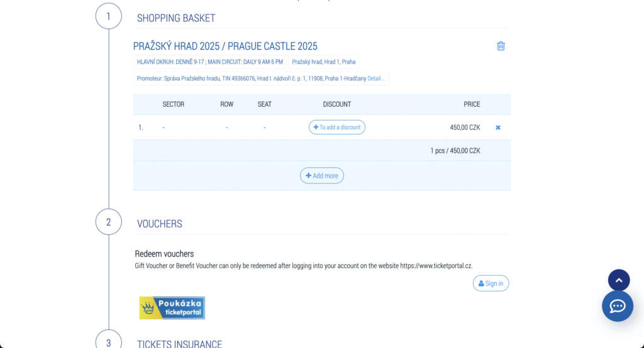
Task: Click the 'Pražský hrad, Hrad 1, Praha' venue tag
Action: tap(323, 62)
